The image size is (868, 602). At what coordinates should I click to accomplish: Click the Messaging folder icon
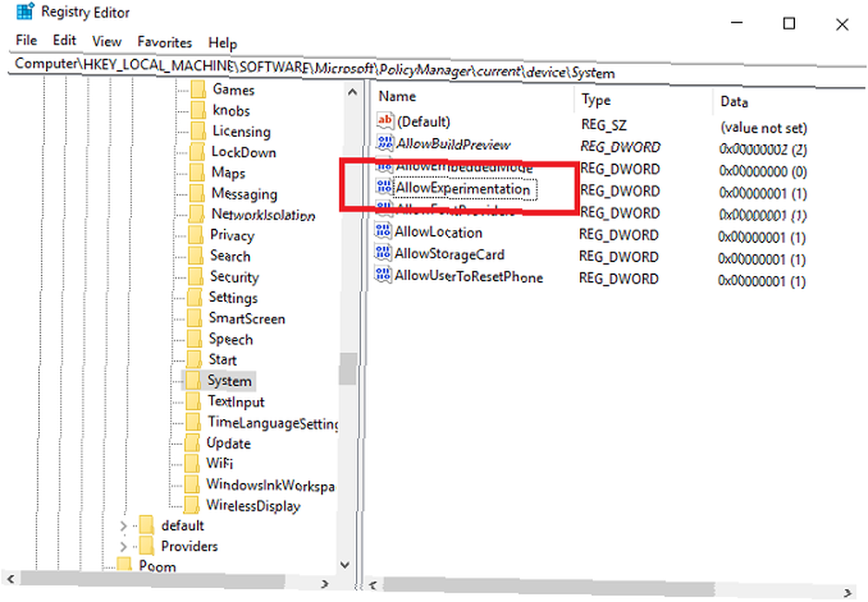coord(197,193)
